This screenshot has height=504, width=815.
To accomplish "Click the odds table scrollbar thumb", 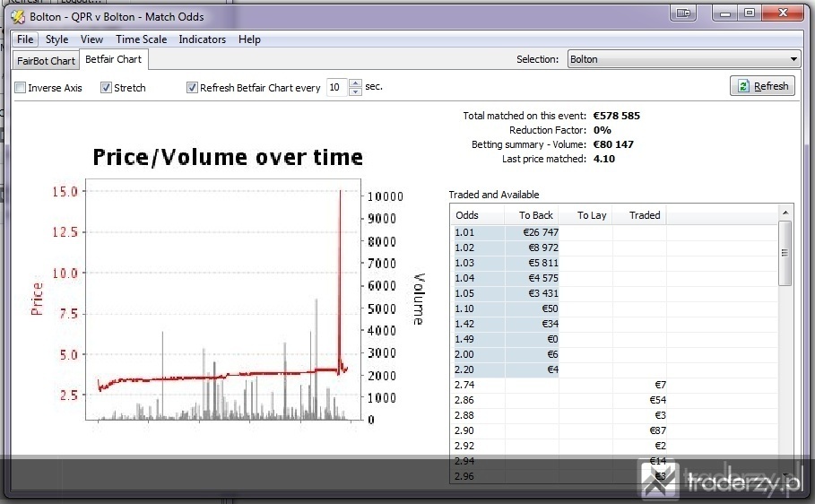I will coord(785,253).
